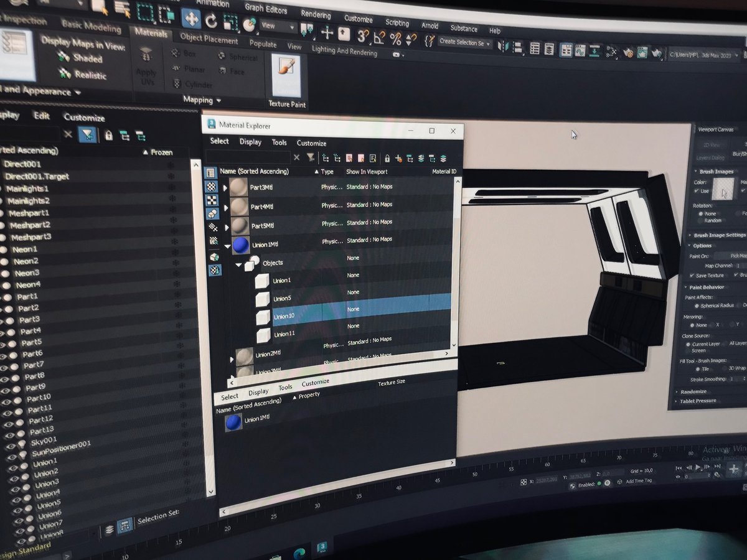The image size is (747, 560).
Task: Click the Box mapping icon
Action: [176, 54]
